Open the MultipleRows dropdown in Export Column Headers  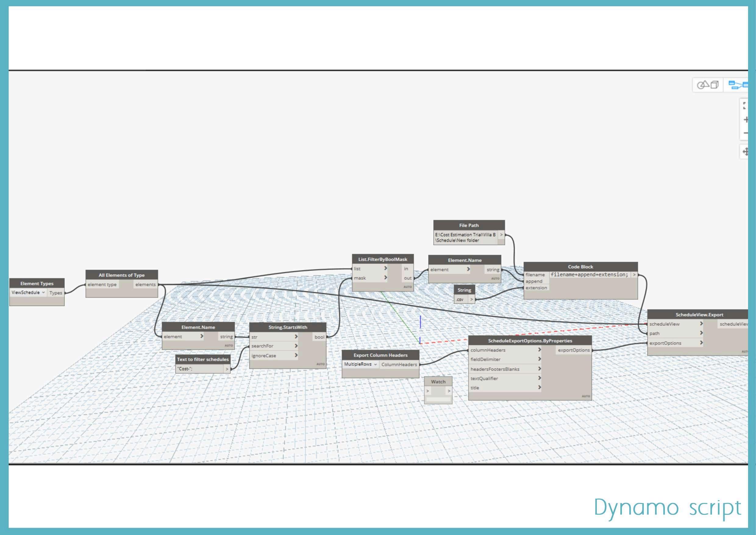tap(360, 364)
